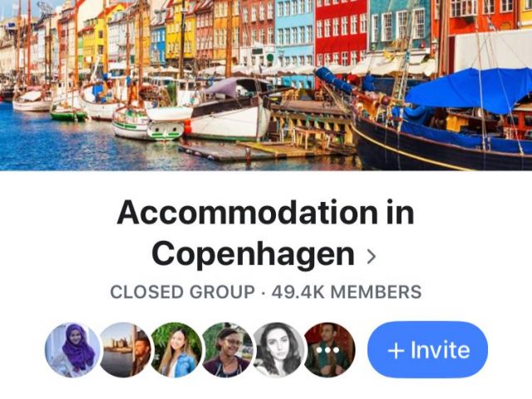Click the word Copenhagen in the title
This screenshot has width=532, height=399.
tap(253, 254)
